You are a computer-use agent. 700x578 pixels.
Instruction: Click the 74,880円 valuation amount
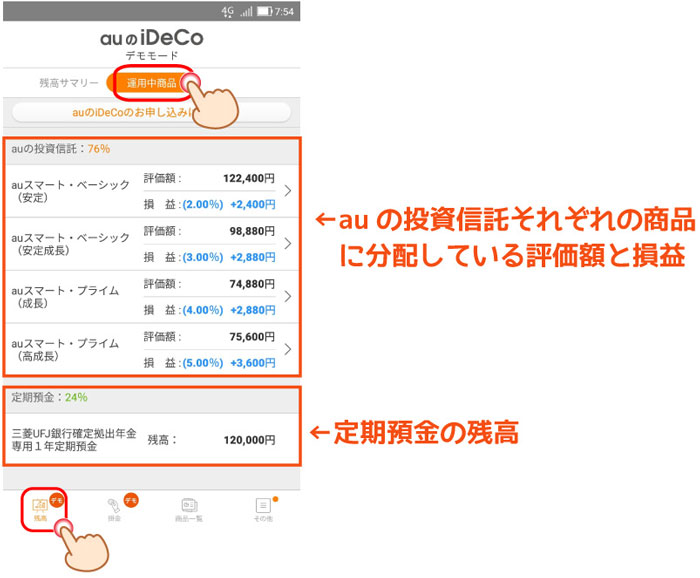coord(252,284)
